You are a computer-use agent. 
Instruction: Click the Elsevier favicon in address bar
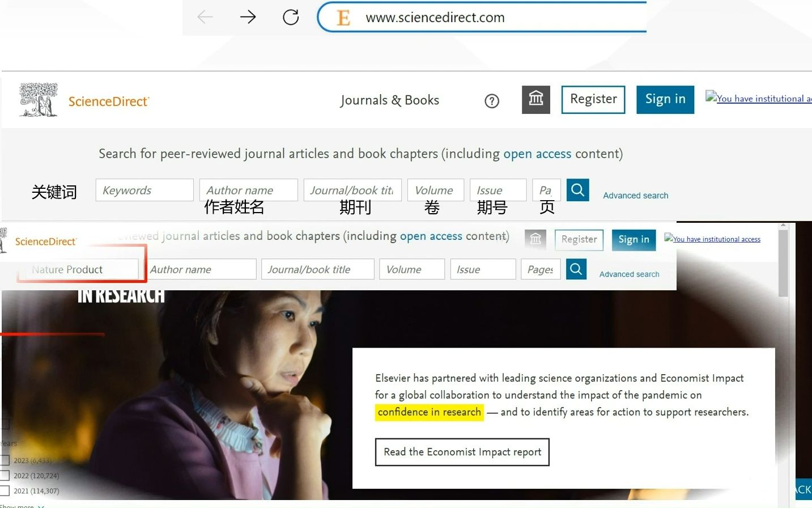point(343,18)
